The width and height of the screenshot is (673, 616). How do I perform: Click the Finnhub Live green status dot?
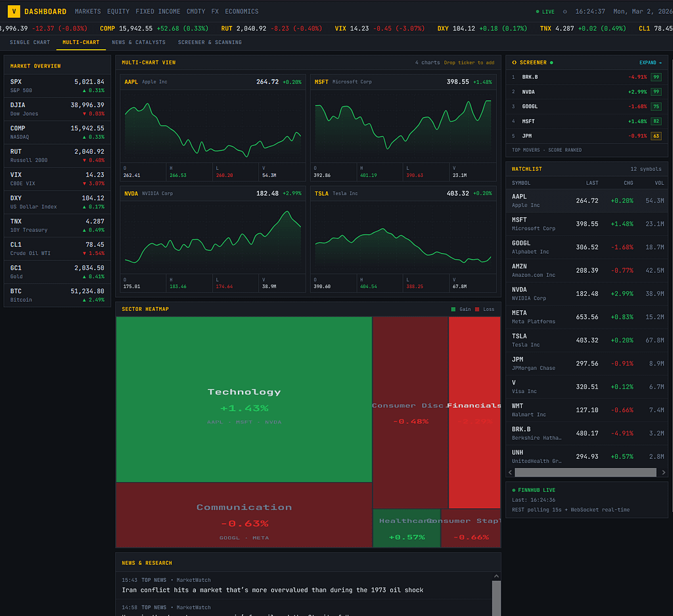pos(513,490)
